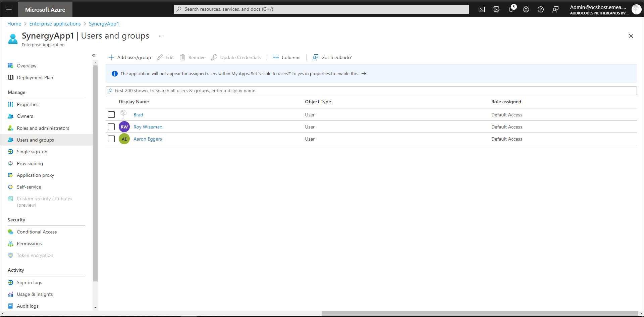Open Roles and administrators
644x317 pixels.
(43, 128)
